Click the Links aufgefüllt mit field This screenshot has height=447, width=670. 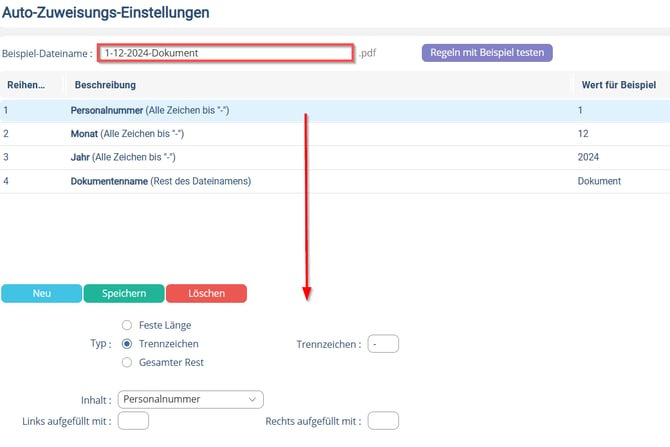point(133,421)
